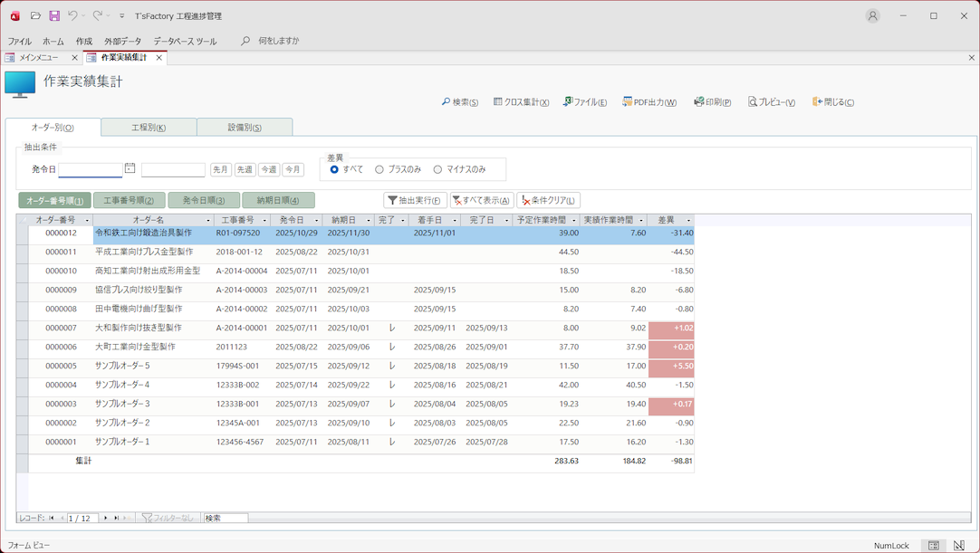
Task: Export via the ファイル toolbar icon
Action: [584, 102]
